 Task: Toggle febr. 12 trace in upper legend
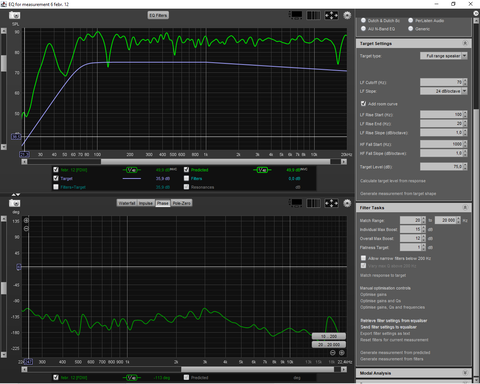coord(56,170)
